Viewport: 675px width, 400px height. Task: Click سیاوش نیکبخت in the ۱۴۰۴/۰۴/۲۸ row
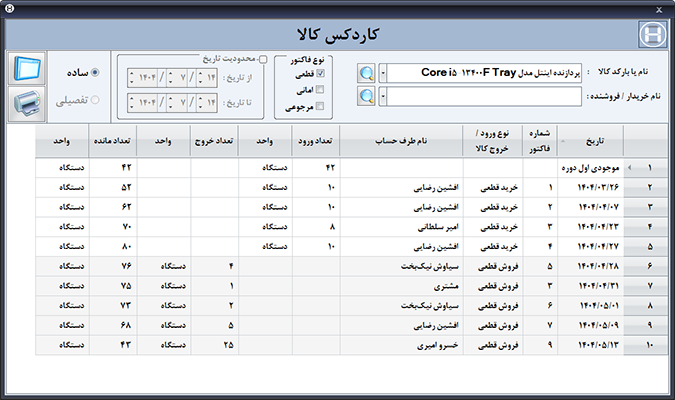pyautogui.click(x=402, y=266)
